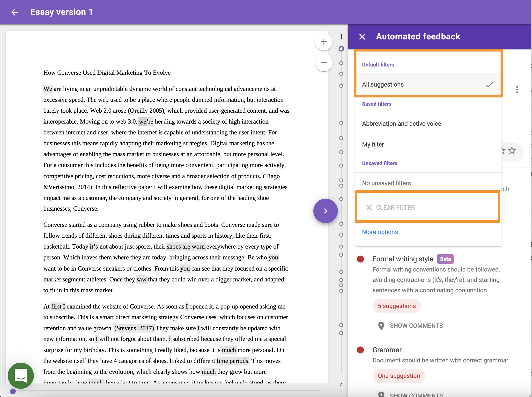Click SHOW COMMENTS under Formal writing style
This screenshot has width=532, height=397.
click(416, 326)
